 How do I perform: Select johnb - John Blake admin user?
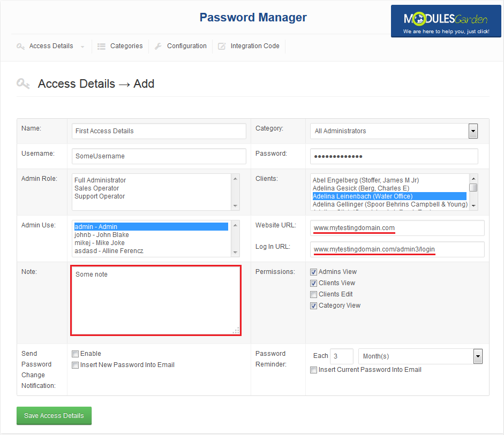102,235
